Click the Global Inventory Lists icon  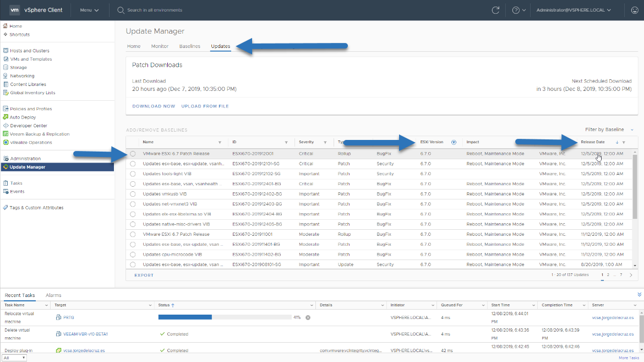point(6,93)
